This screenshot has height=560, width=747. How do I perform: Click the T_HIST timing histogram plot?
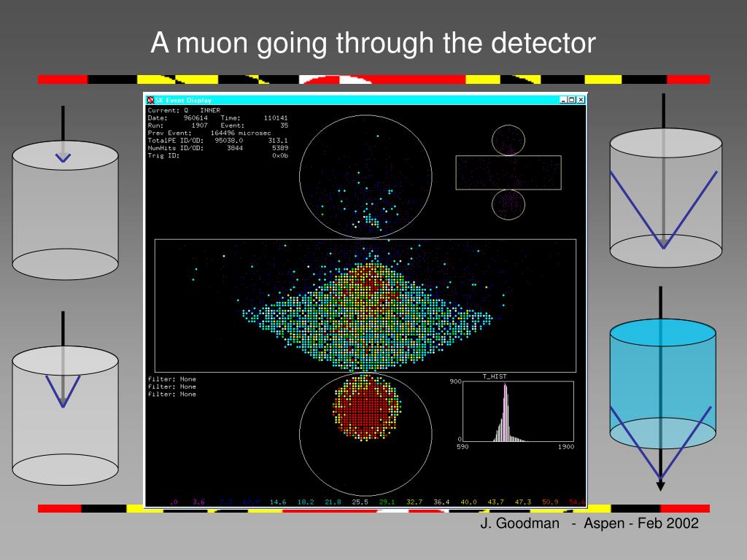(x=518, y=411)
